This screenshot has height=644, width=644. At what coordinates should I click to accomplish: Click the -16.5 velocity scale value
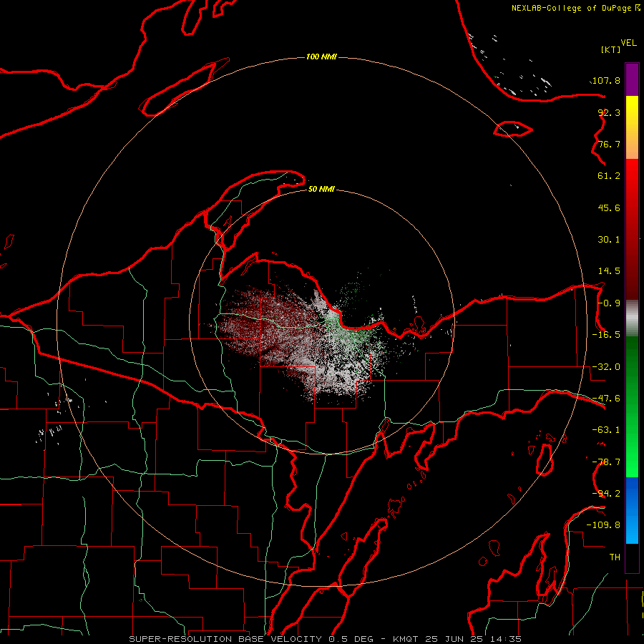[x=606, y=335]
